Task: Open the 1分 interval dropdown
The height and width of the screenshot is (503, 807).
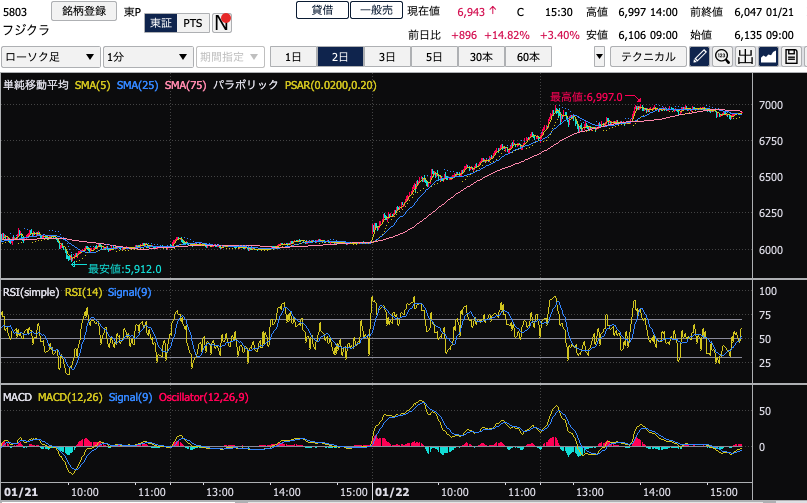Action: [x=148, y=57]
